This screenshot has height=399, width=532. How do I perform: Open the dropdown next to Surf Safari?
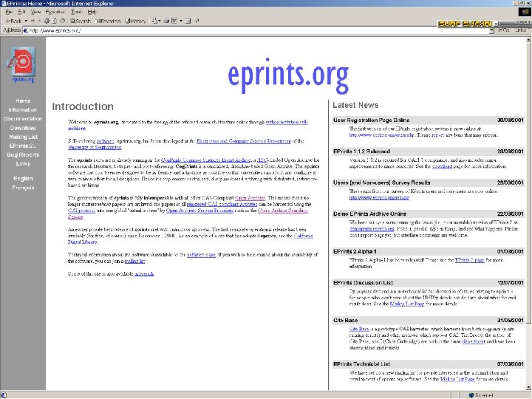coord(496,24)
